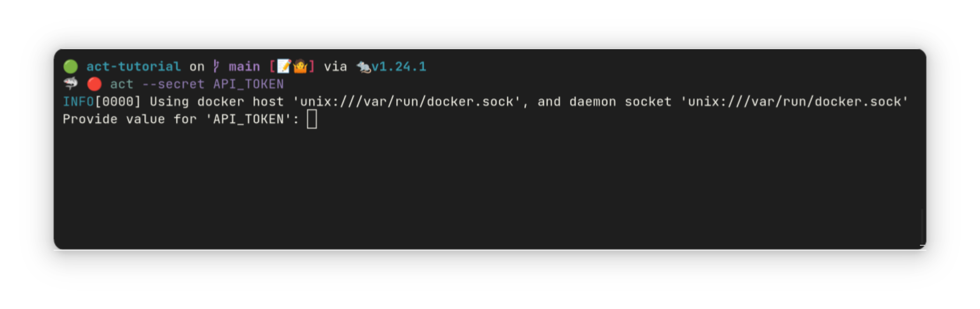The image size is (980, 309).
Task: Click the INFO log level label
Action: coord(78,102)
